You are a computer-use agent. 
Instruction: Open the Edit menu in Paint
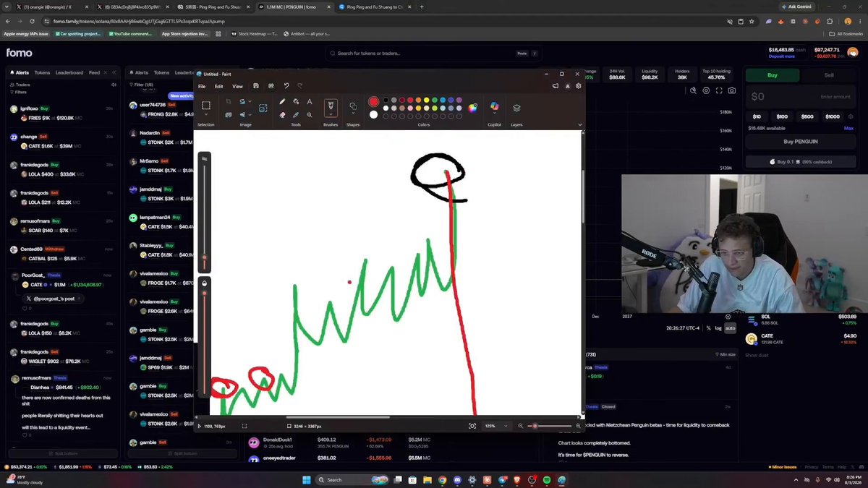[x=218, y=86]
